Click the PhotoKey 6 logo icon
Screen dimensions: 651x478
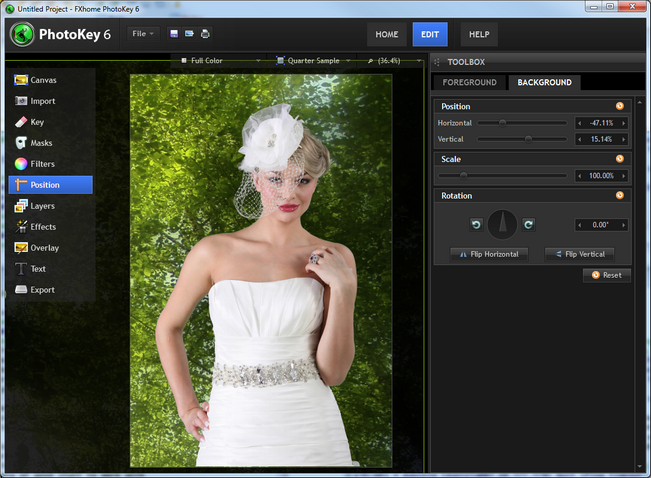tap(22, 34)
